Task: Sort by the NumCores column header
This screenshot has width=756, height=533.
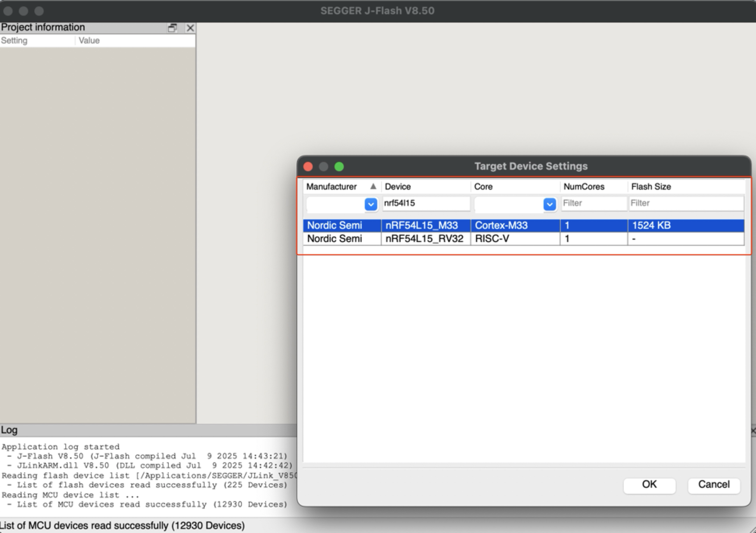Action: tap(594, 187)
